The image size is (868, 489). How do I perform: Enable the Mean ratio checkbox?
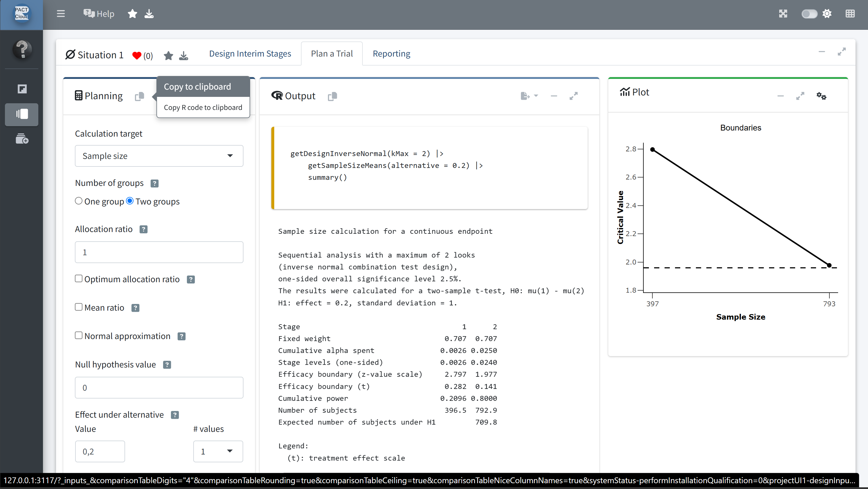coord(79,307)
